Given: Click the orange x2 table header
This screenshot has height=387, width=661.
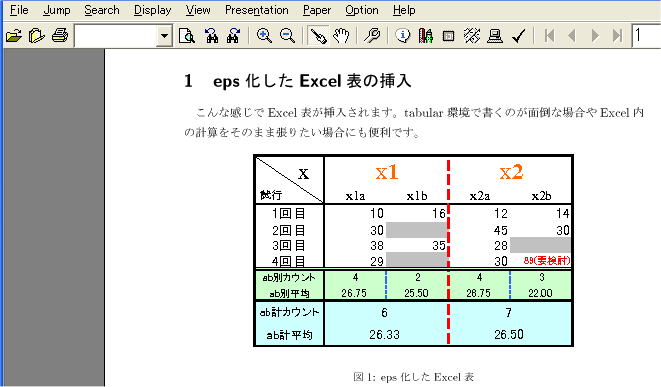Looking at the screenshot, I should 511,172.
